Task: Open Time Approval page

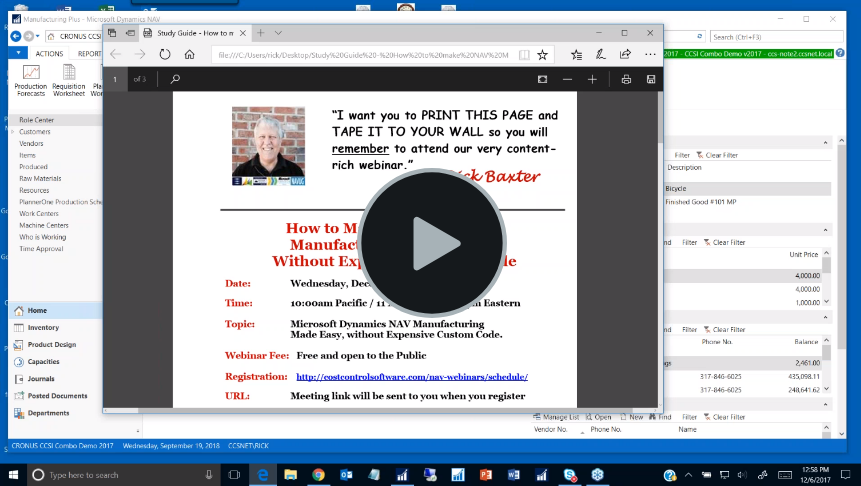Action: pyautogui.click(x=41, y=249)
